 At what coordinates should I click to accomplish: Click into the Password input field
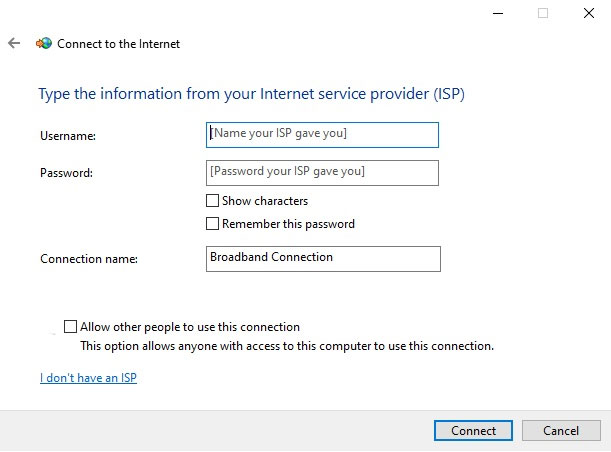click(x=322, y=173)
